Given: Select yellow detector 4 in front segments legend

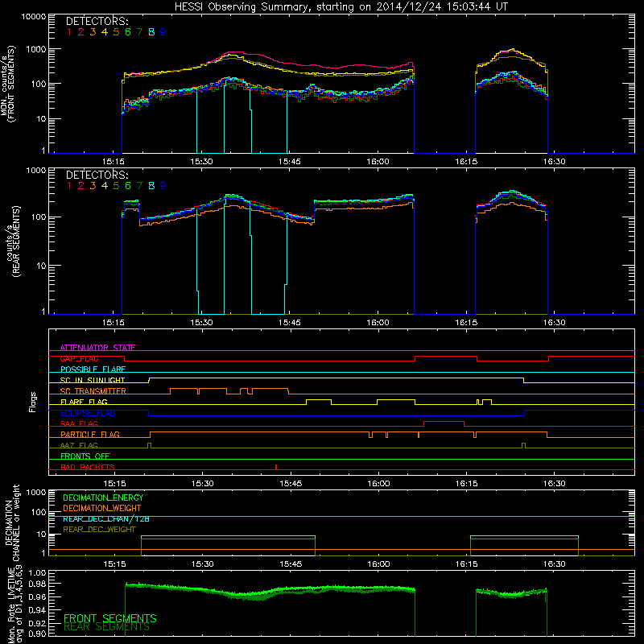Looking at the screenshot, I should 105,32.
